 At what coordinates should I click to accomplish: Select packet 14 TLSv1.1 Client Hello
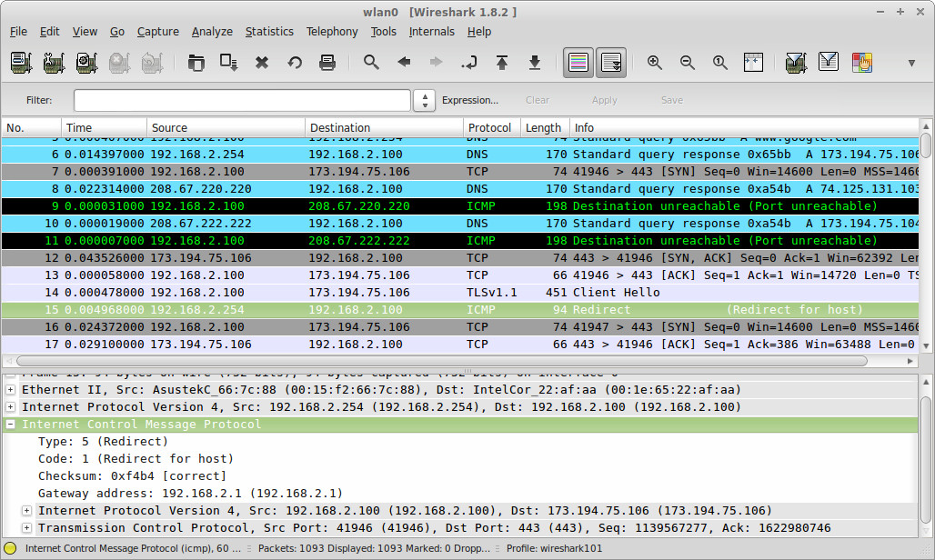tap(459, 293)
